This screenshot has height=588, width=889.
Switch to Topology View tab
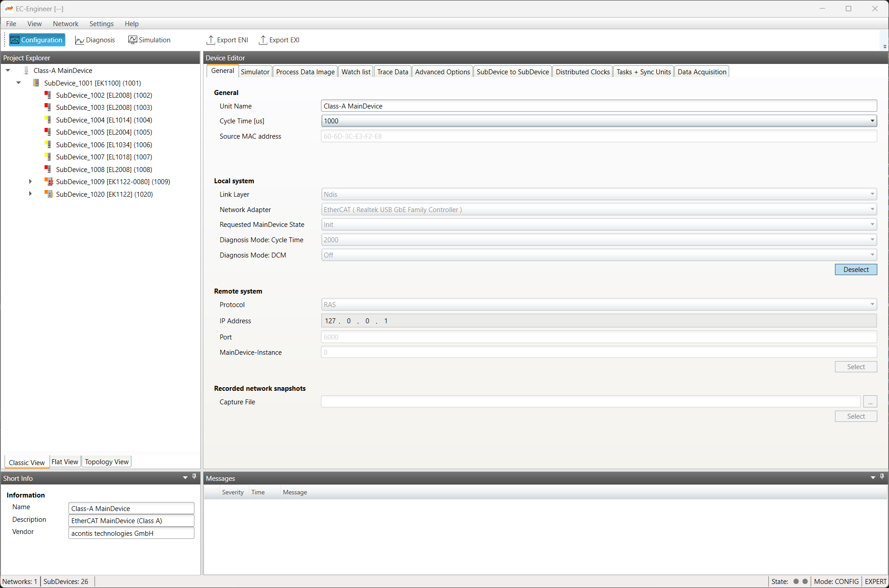[x=107, y=462]
